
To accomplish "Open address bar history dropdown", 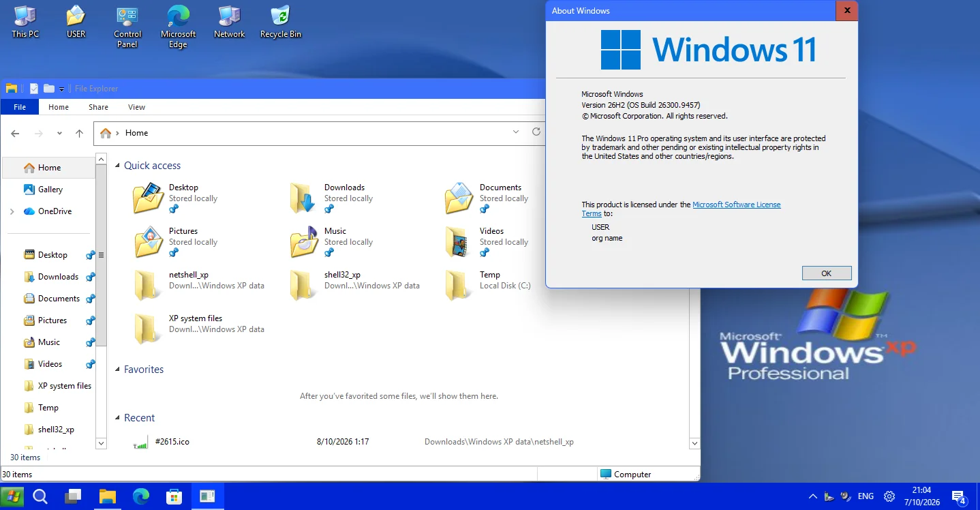I will click(x=515, y=132).
